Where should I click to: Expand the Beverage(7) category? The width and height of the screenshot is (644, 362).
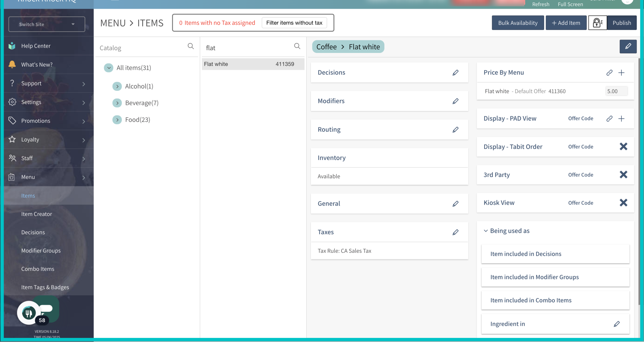tap(117, 103)
